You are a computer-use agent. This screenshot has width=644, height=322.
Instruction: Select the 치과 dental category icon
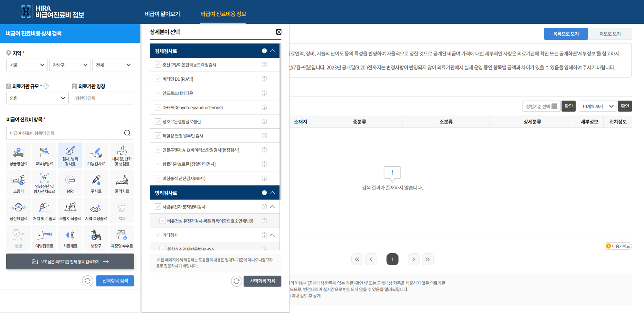pos(122,210)
